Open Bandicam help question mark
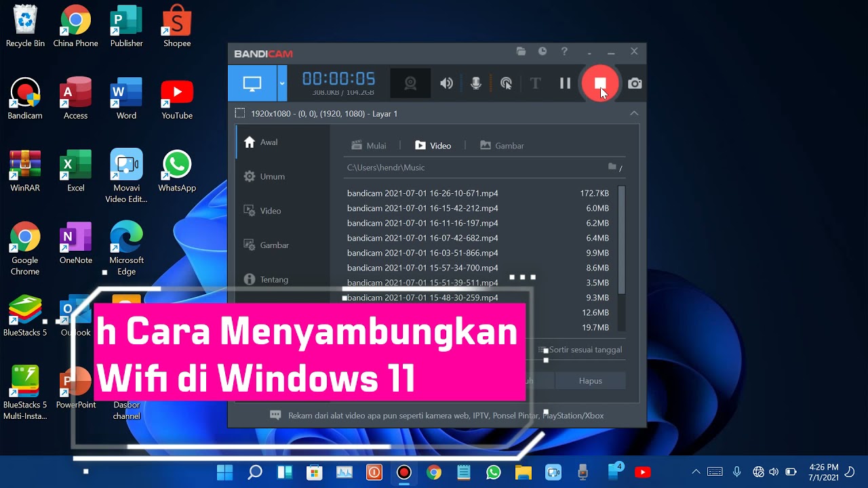The width and height of the screenshot is (868, 488). pyautogui.click(x=564, y=52)
